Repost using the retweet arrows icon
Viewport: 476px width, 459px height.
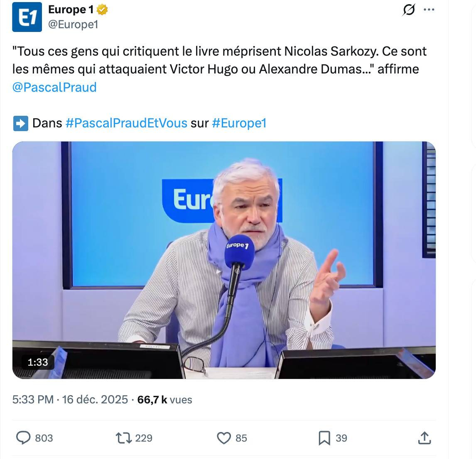(x=123, y=438)
